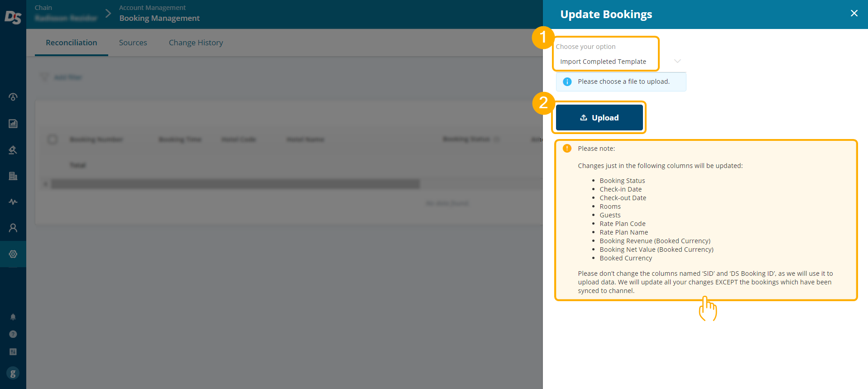Click 'Rate Plan Code' list item
Screen dimensions: 868x389
[623, 224]
